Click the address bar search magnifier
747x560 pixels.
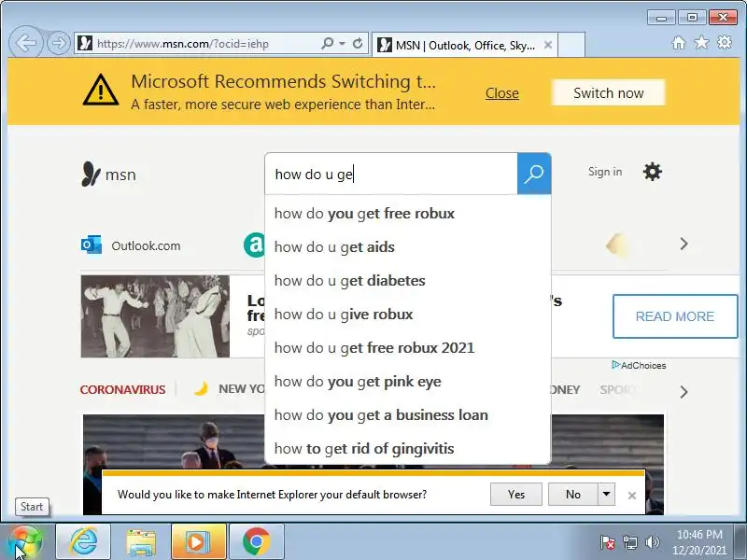click(328, 43)
